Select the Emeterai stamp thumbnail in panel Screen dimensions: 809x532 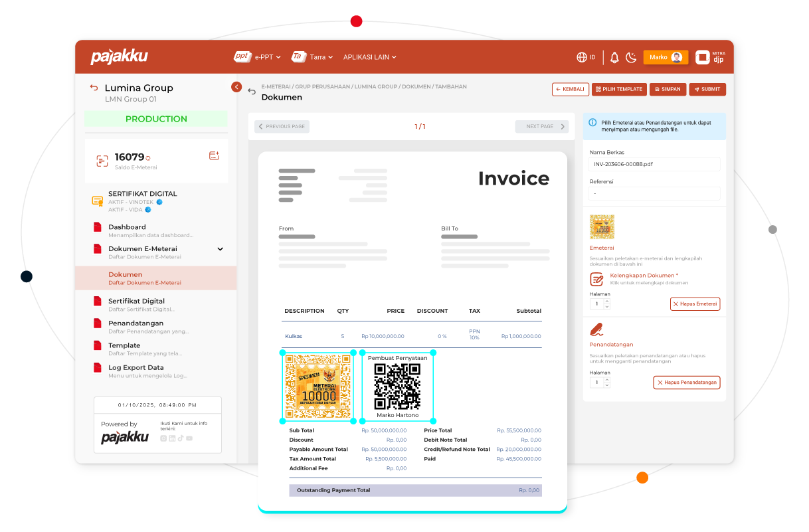[602, 227]
